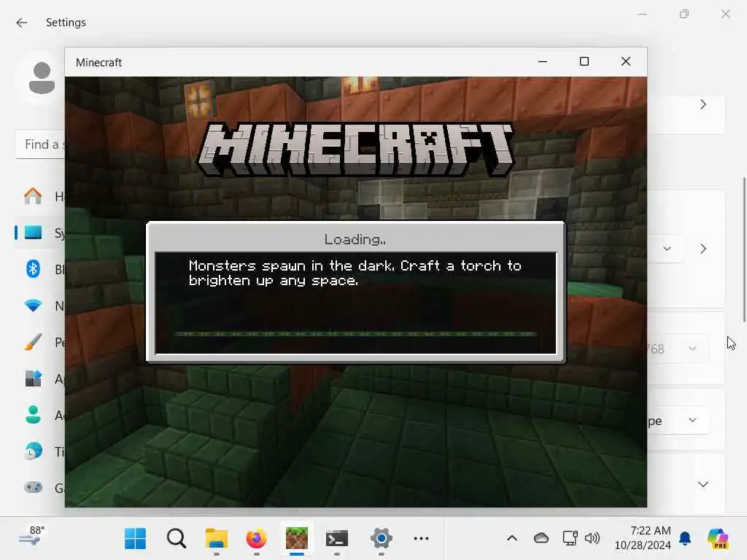
Task: Open taskbar Search magnifier
Action: pyautogui.click(x=177, y=539)
